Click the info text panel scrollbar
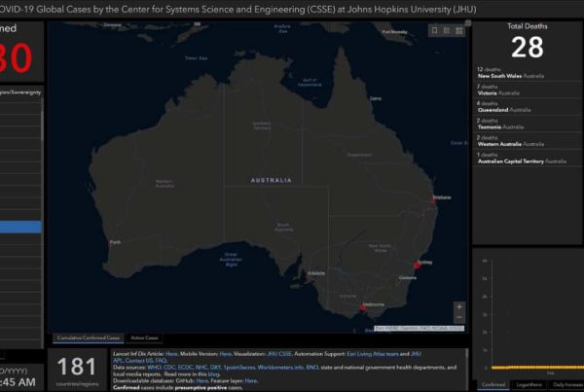The height and width of the screenshot is (392, 584). (x=466, y=354)
